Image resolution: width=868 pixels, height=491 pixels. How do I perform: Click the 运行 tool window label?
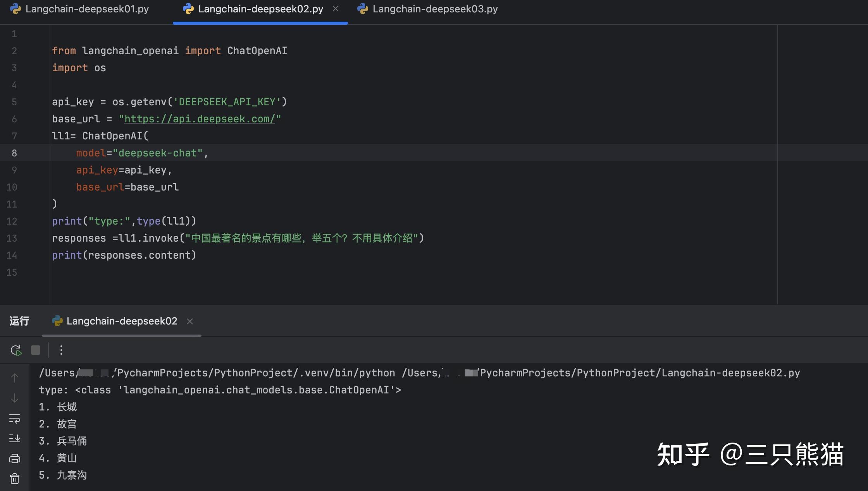click(x=19, y=321)
